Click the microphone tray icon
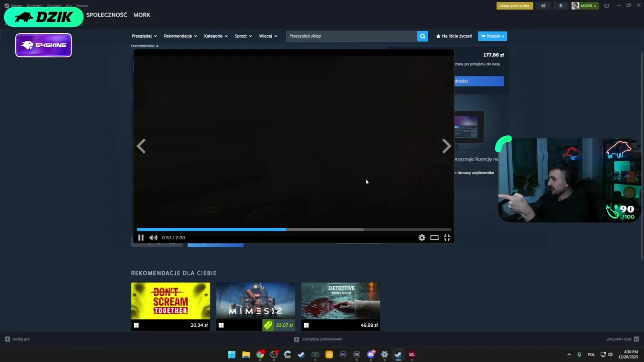The width and height of the screenshot is (644, 362). click(580, 354)
